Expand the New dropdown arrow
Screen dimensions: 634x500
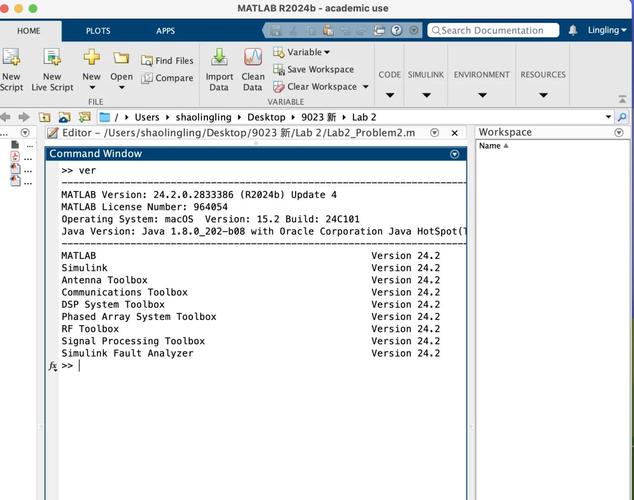point(92,88)
